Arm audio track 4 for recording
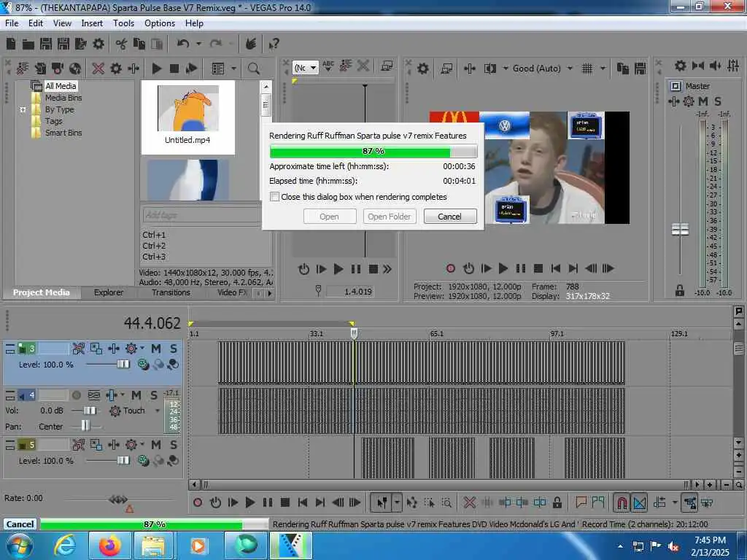The height and width of the screenshot is (560, 747). tap(76, 395)
